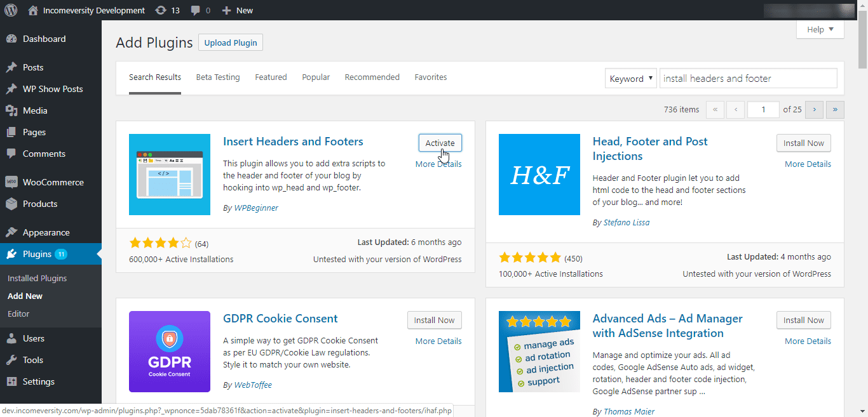Click the Posts pushpin icon
Image resolution: width=868 pixels, height=417 pixels.
pos(11,67)
